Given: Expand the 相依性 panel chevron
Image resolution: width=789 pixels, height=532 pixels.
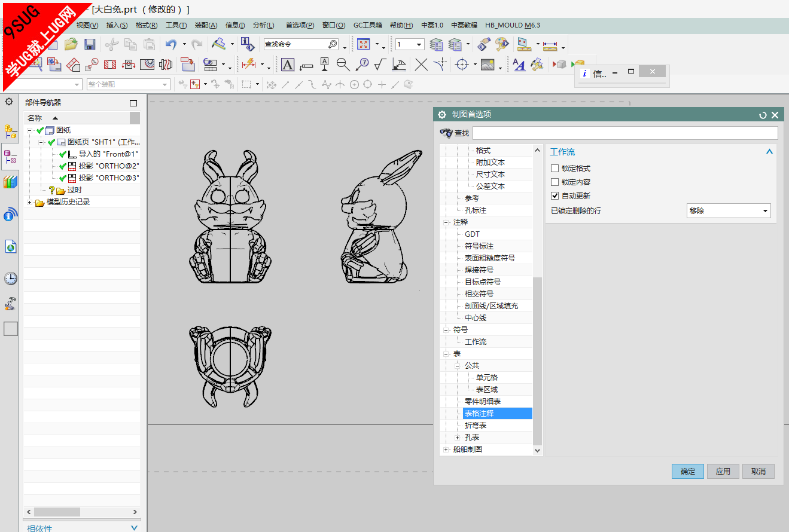Looking at the screenshot, I should tap(134, 528).
